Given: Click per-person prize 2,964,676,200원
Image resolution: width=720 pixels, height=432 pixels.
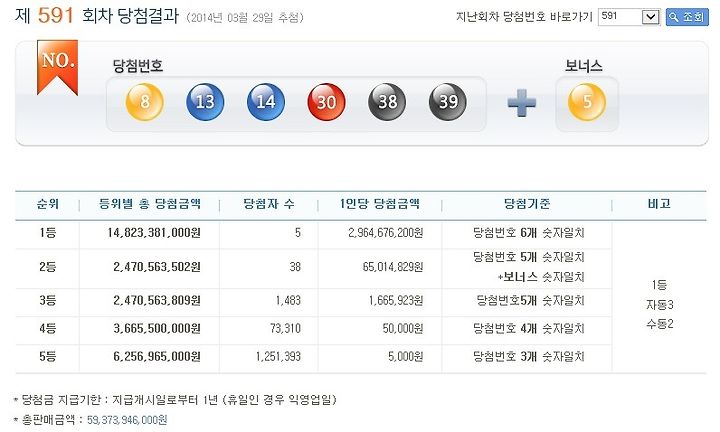Looking at the screenshot, I should [386, 233].
